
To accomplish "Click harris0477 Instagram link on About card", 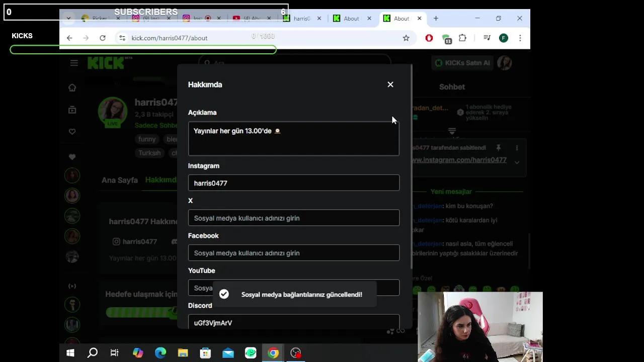I will 135,241.
